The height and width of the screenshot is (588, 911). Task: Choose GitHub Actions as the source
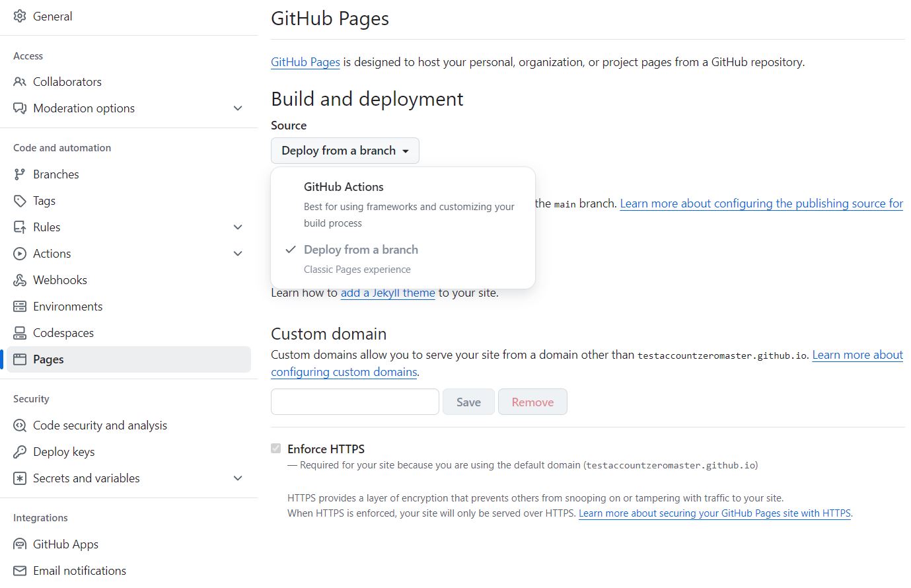point(403,204)
